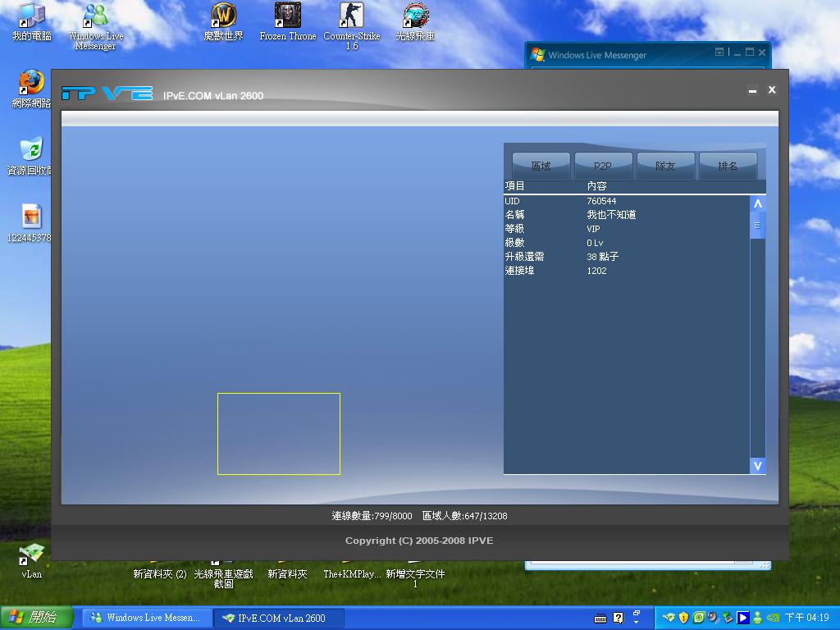This screenshot has width=840, height=630.
Task: Select the 等級 VIP row
Action: (626, 229)
